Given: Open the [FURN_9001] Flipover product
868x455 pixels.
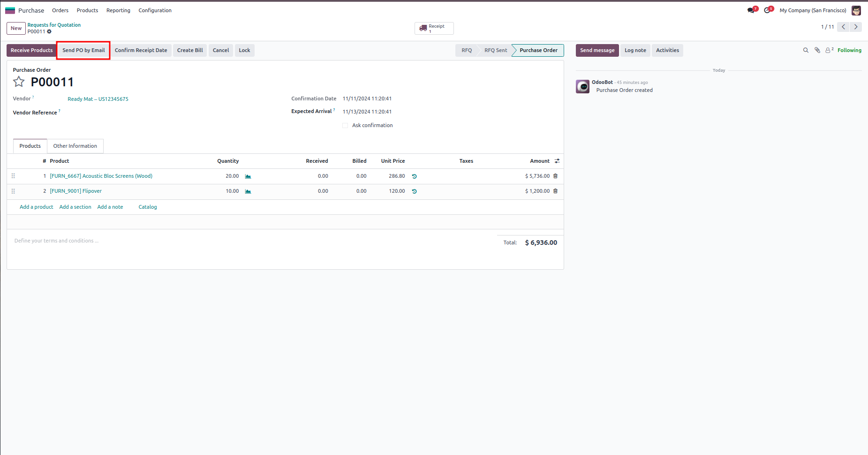Looking at the screenshot, I should (76, 191).
